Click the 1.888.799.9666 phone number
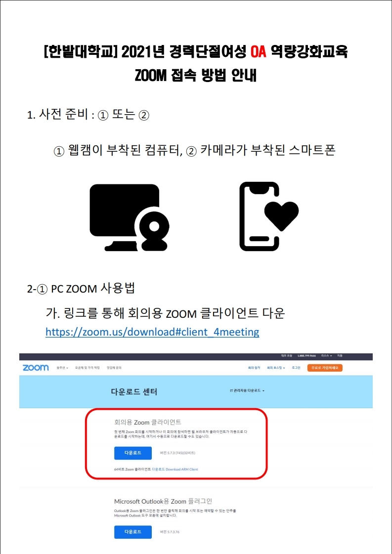This screenshot has width=392, height=554. tap(307, 356)
